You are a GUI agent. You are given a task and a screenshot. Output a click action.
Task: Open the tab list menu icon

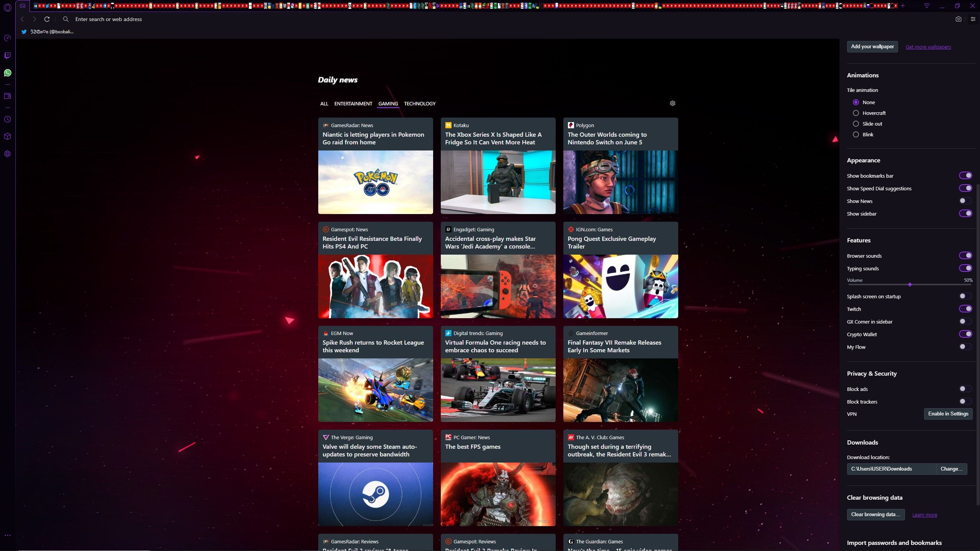point(927,6)
